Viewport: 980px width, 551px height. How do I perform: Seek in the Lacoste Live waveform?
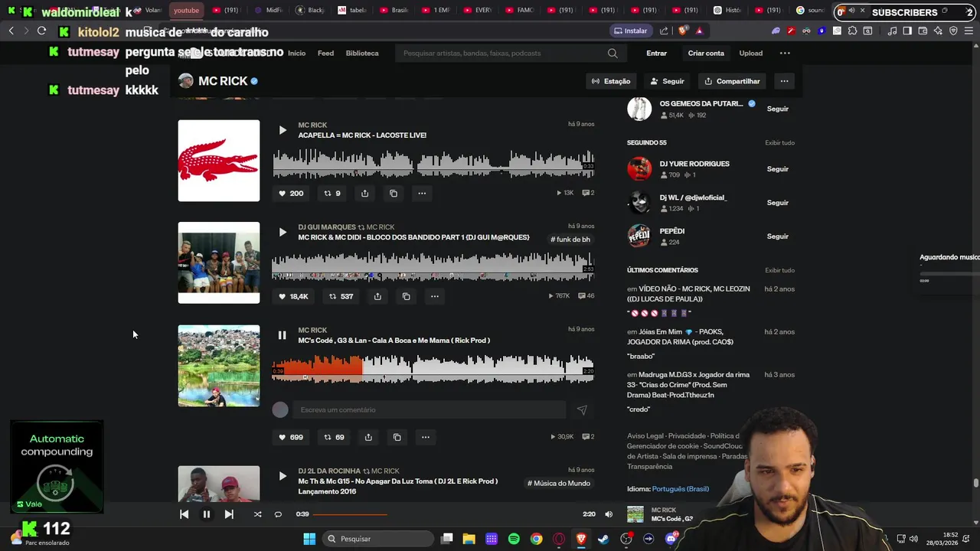pos(433,163)
